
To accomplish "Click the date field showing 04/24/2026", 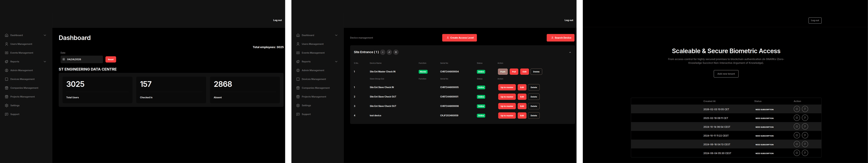I will pos(82,59).
